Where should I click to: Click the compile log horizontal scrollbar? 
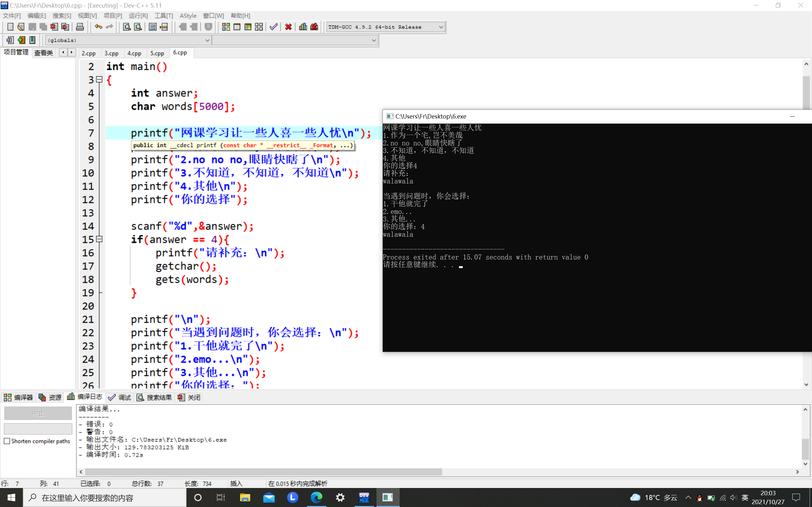point(263,472)
